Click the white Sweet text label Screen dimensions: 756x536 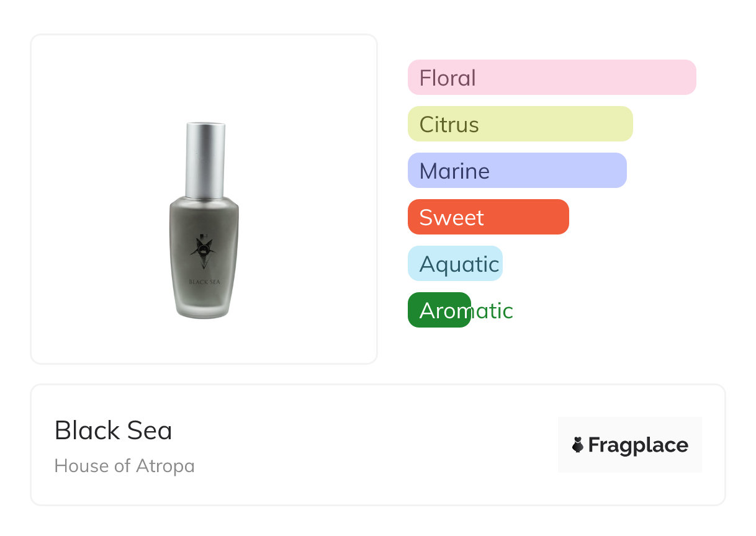pos(451,218)
